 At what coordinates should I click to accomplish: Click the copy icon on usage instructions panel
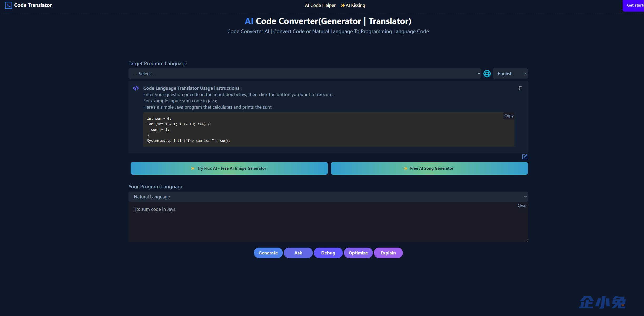click(x=521, y=88)
